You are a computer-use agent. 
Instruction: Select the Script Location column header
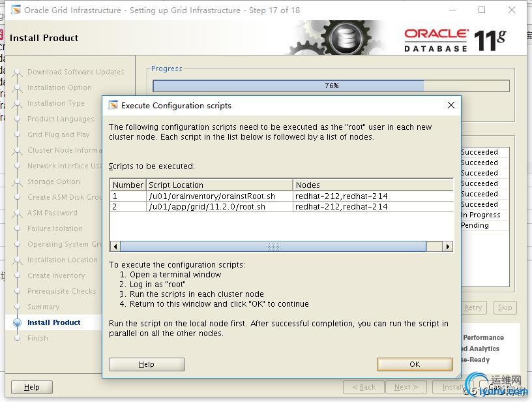click(x=220, y=185)
